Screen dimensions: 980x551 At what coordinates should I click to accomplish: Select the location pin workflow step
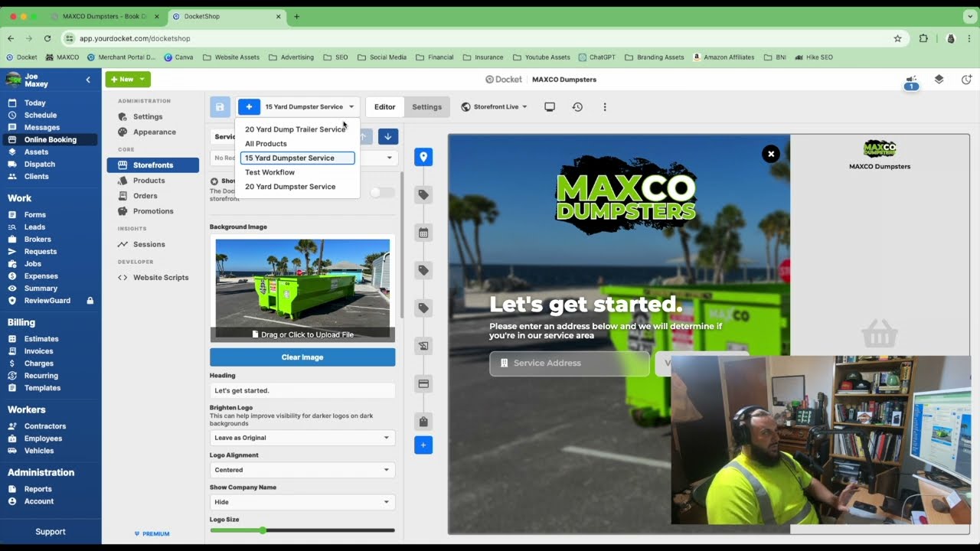pos(423,157)
